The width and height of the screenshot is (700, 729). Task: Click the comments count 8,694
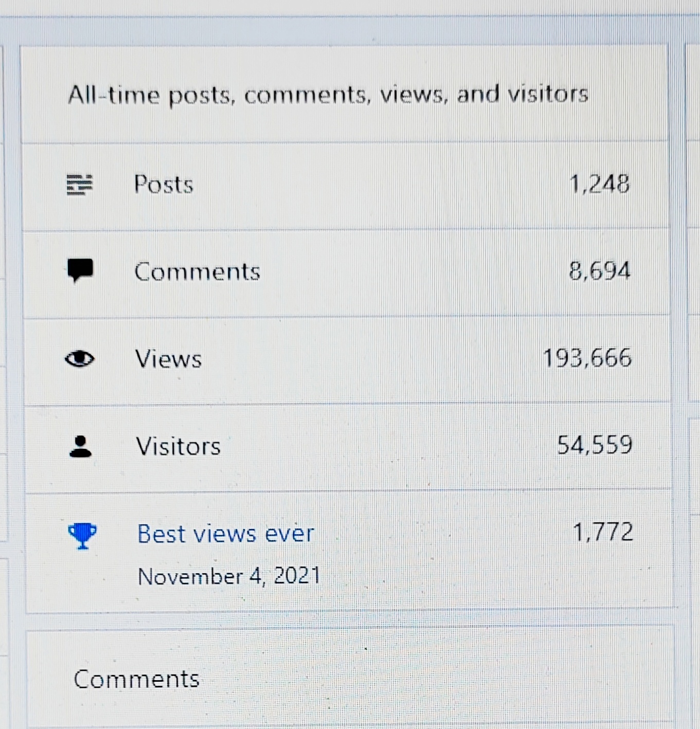599,270
